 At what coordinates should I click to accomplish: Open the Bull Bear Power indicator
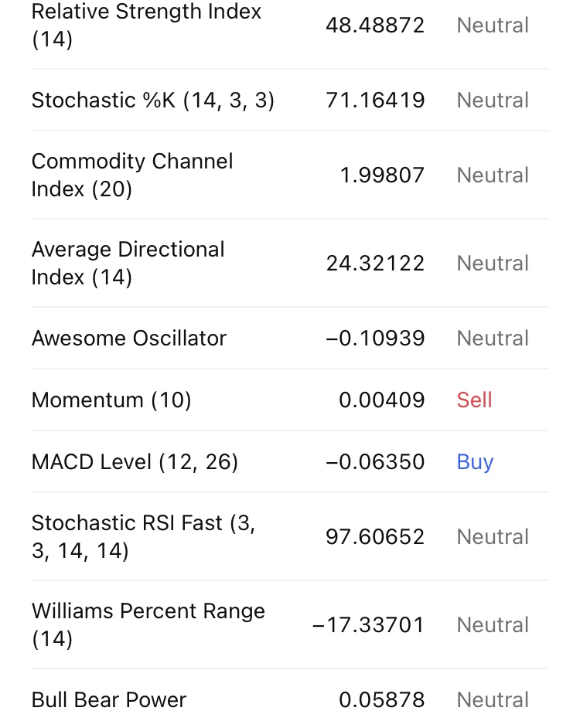[x=109, y=699]
